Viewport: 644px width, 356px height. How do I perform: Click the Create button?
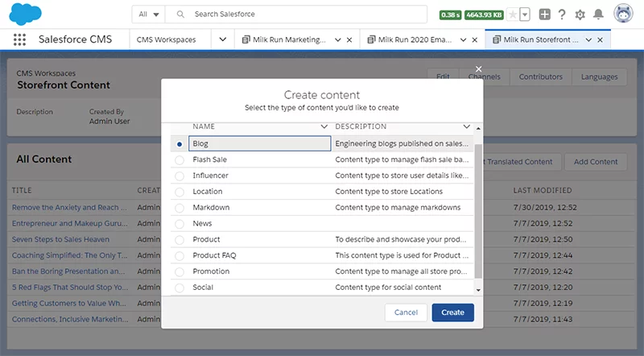click(x=452, y=313)
